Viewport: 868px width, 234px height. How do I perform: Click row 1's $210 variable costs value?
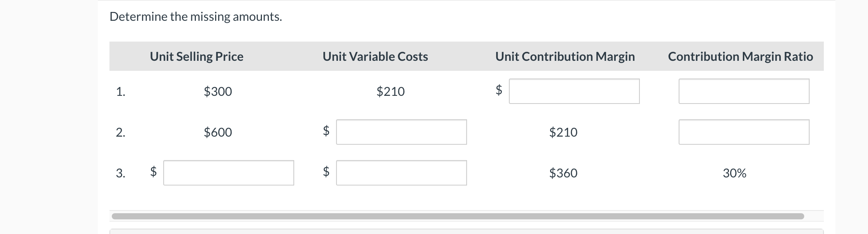(x=391, y=92)
